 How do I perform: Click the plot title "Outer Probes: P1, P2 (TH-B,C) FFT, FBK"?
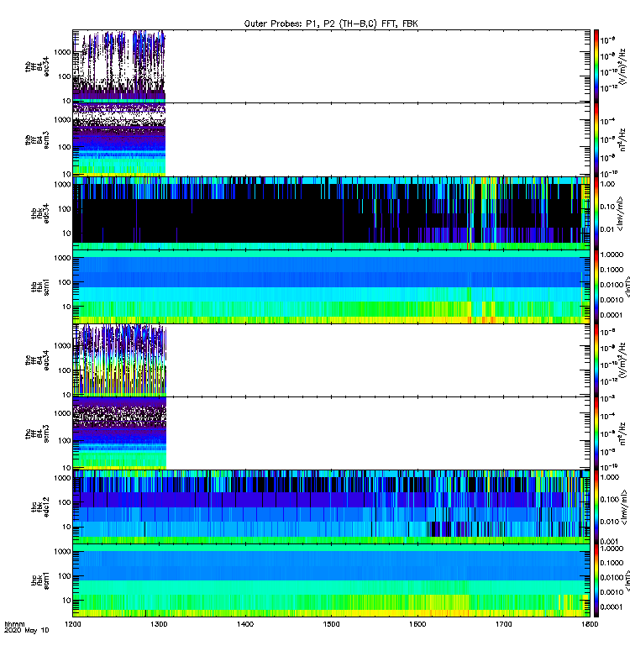(331, 24)
